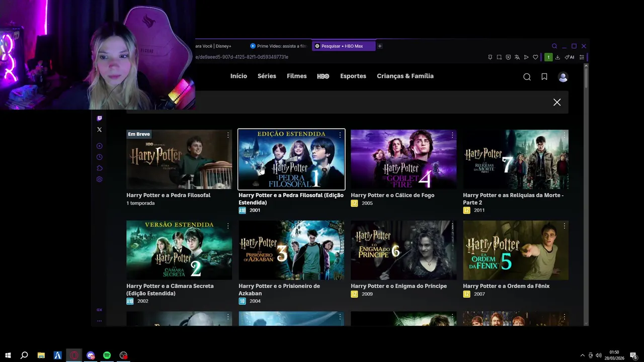Open the Filmes menu item
This screenshot has width=644, height=362.
coord(297,76)
